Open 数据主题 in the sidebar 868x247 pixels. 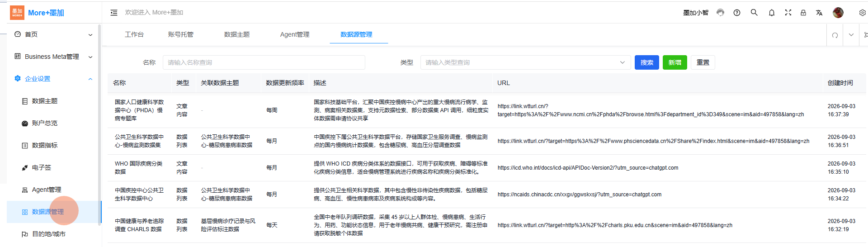tap(45, 101)
